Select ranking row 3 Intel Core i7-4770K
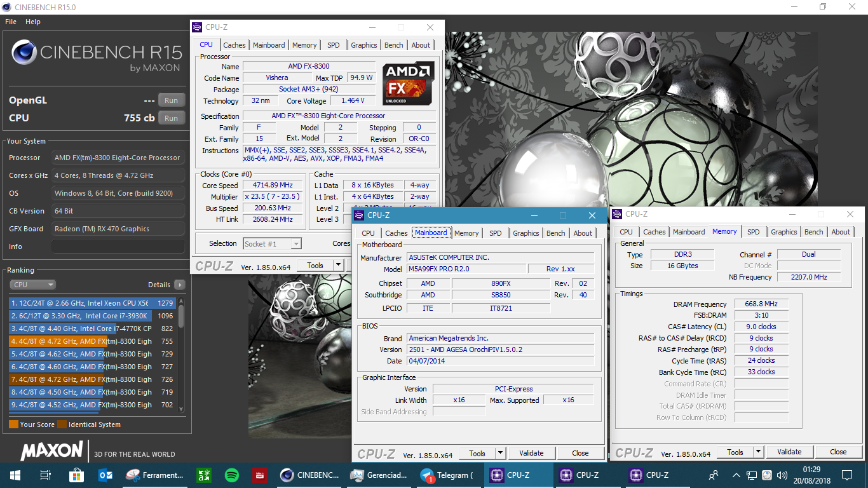The height and width of the screenshot is (488, 868). tap(93, 329)
